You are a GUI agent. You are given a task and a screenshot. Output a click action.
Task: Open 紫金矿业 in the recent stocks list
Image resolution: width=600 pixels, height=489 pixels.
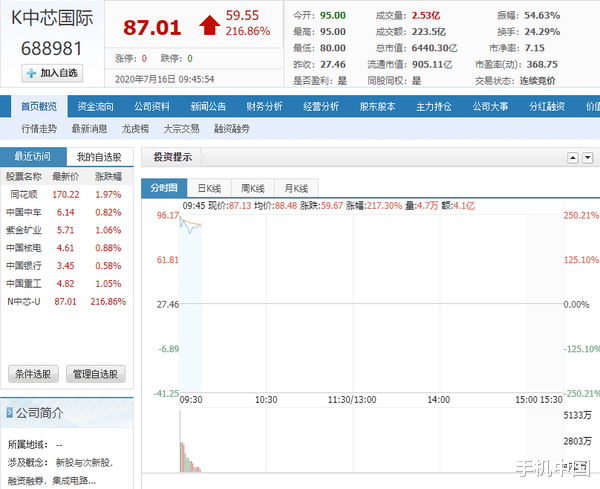[x=24, y=230]
